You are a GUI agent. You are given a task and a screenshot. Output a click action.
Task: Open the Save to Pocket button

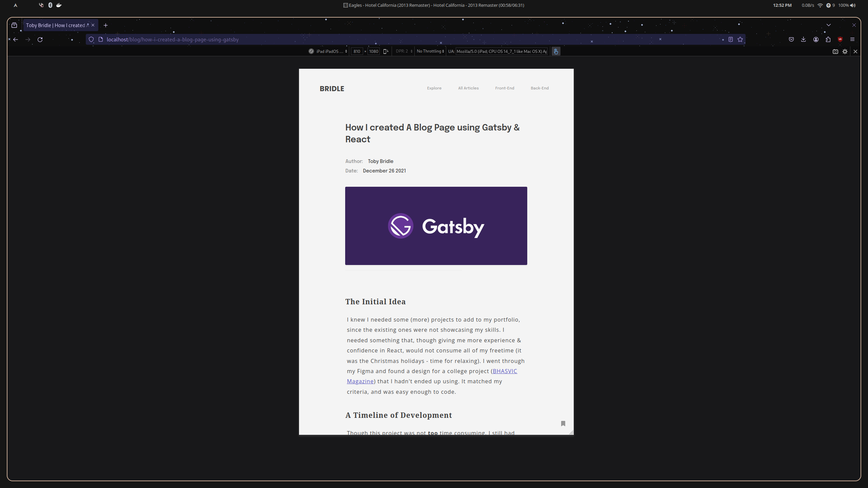pyautogui.click(x=791, y=40)
